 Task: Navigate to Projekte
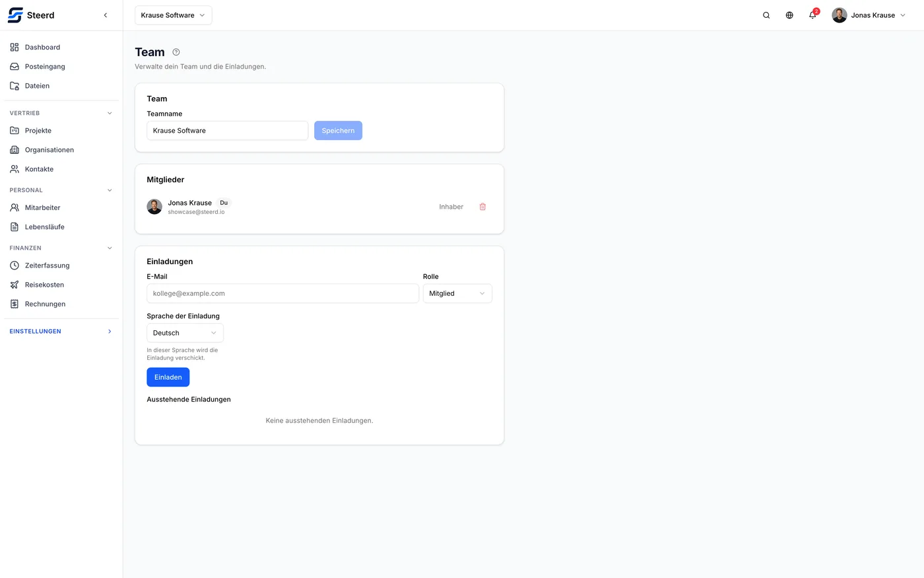(38, 131)
